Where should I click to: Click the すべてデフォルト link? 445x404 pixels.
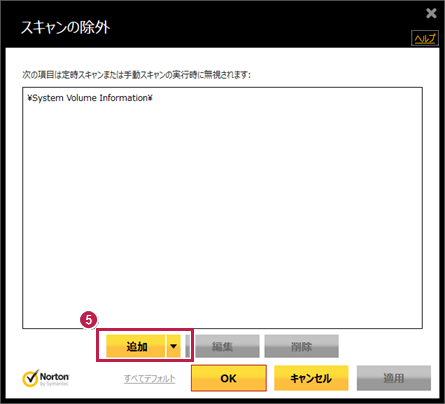149,379
